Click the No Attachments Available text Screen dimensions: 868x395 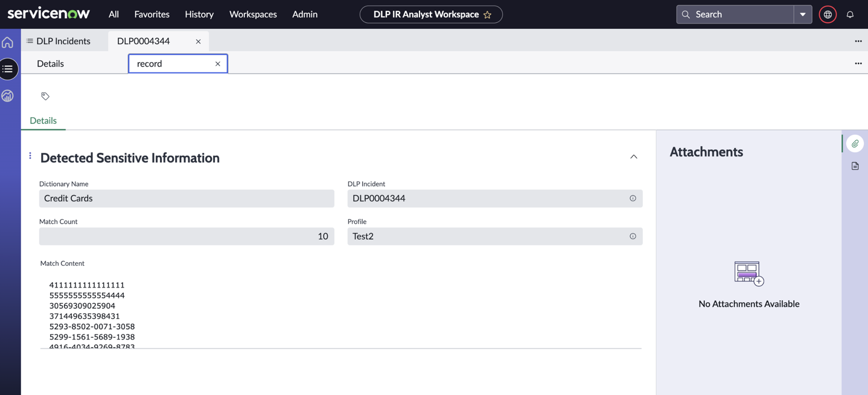[x=749, y=304]
